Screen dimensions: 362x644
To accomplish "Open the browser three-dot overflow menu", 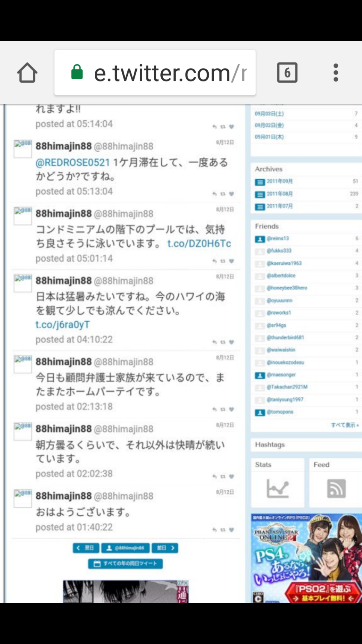I will click(x=336, y=73).
